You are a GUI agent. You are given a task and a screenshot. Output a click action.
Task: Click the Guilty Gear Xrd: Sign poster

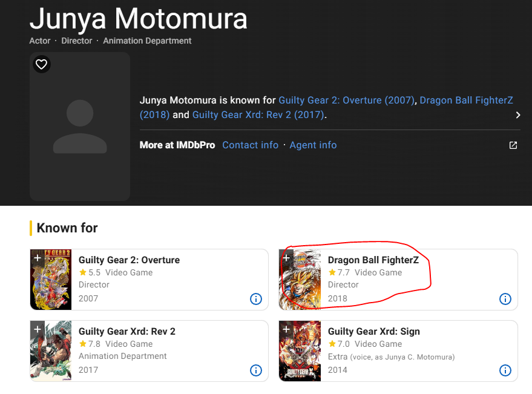(x=300, y=351)
